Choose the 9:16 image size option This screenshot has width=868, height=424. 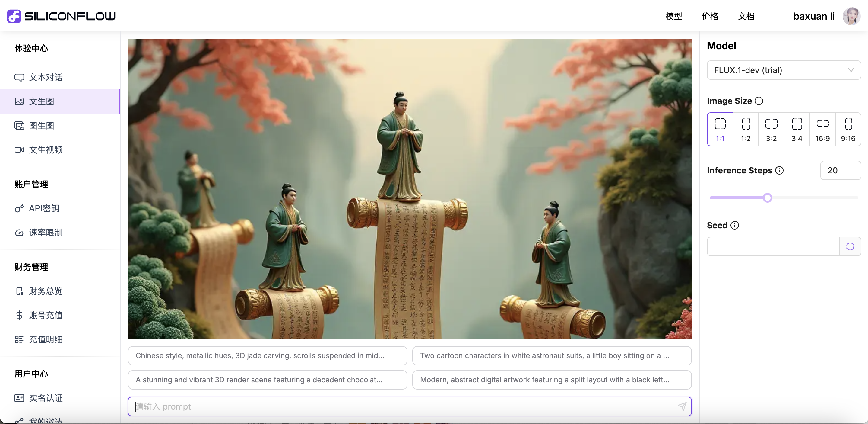pyautogui.click(x=848, y=130)
